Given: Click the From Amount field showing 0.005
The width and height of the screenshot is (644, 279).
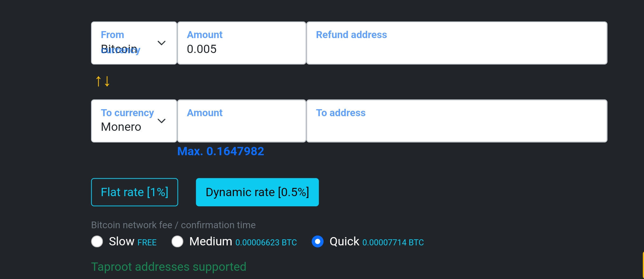Looking at the screenshot, I should (242, 43).
